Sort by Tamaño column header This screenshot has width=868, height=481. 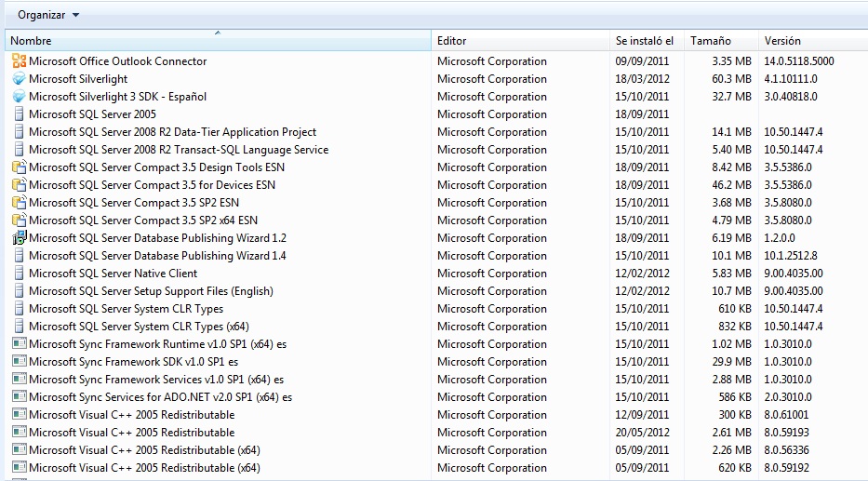click(x=721, y=40)
